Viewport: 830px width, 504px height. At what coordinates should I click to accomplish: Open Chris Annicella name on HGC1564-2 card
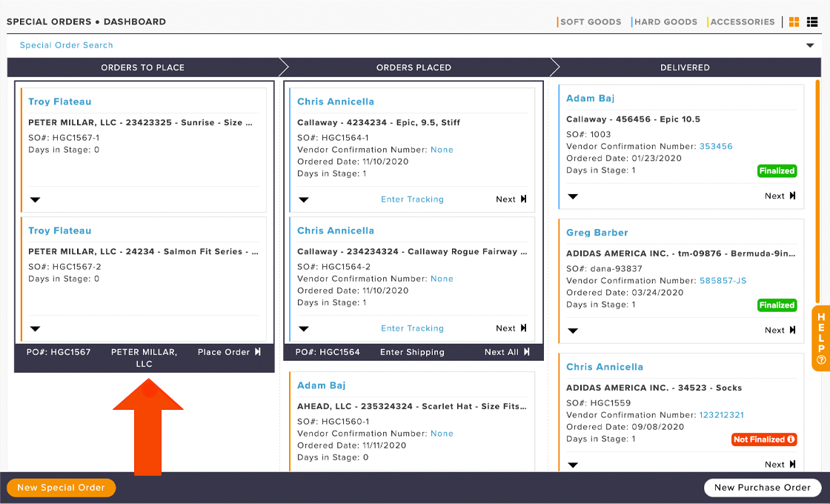[x=336, y=231]
